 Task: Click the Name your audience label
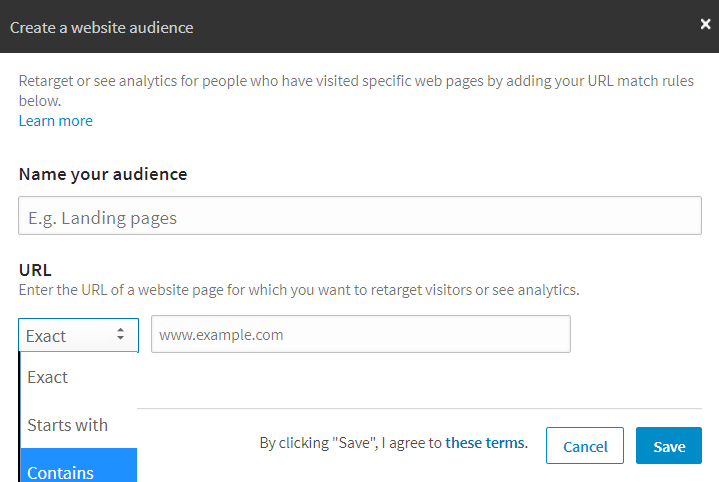coord(102,174)
